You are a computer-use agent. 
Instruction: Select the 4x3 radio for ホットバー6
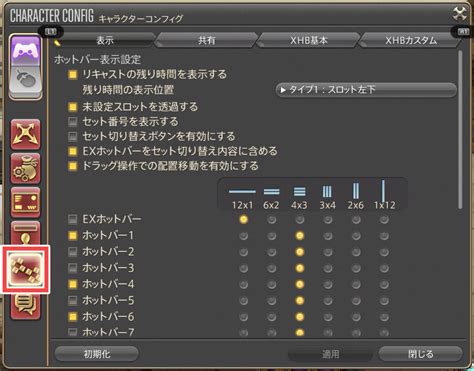point(300,316)
